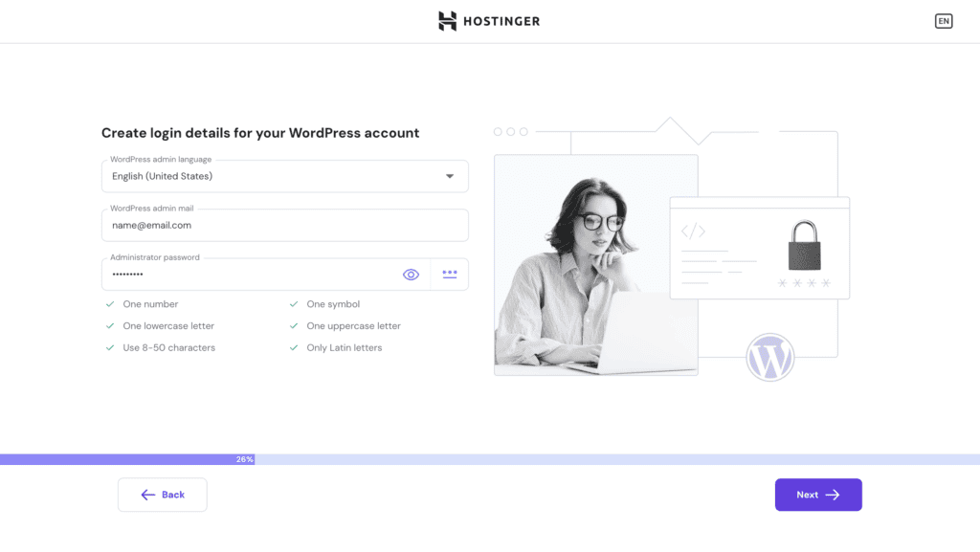Viewport: 980px width, 552px height.
Task: Click the 'Use 8-50 characters' requirement text
Action: click(168, 348)
